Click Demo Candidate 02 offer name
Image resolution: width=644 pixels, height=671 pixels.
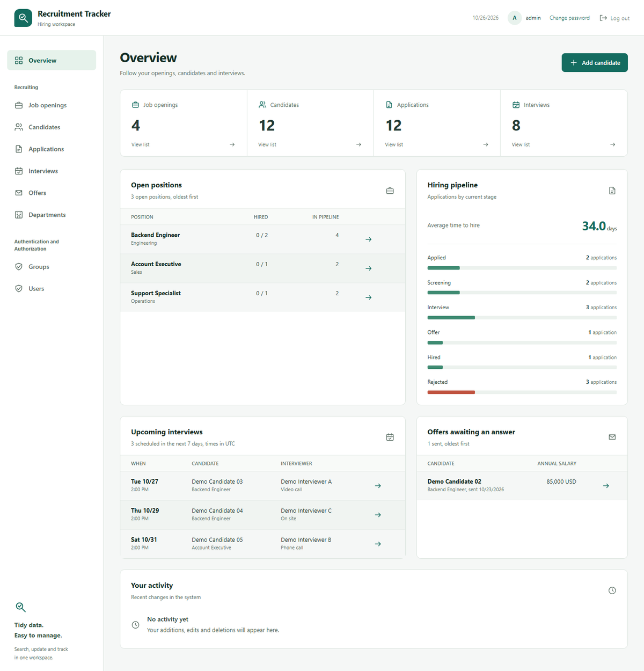coord(455,482)
